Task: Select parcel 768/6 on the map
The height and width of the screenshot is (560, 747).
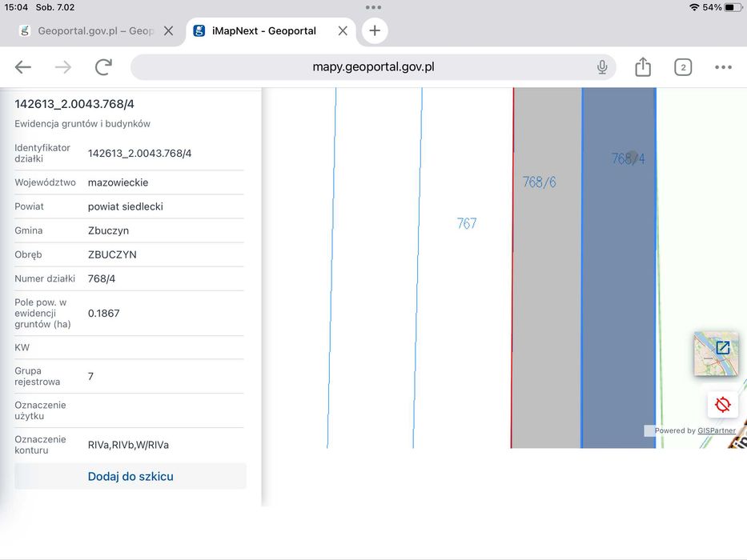Action: pos(540,182)
